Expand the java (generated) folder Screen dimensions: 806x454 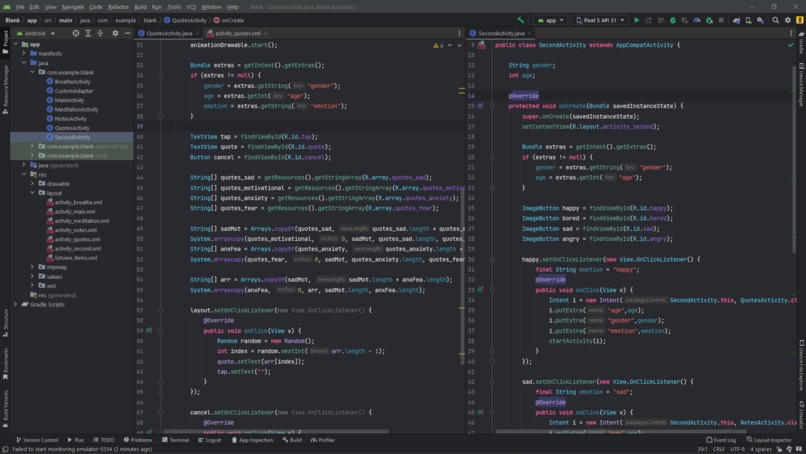pos(24,165)
